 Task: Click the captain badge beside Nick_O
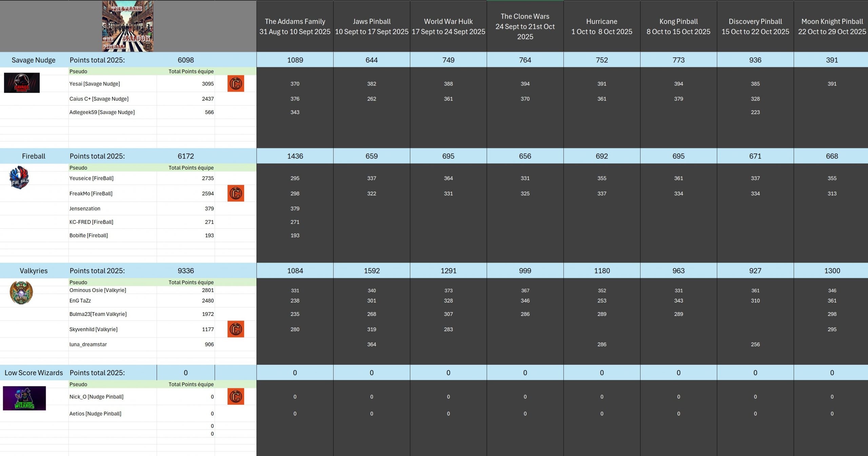point(236,397)
